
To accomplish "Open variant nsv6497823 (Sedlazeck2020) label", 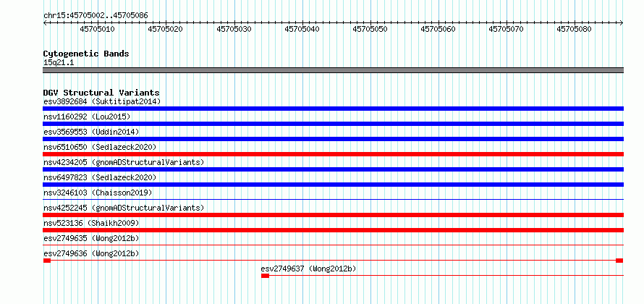I will [x=100, y=177].
